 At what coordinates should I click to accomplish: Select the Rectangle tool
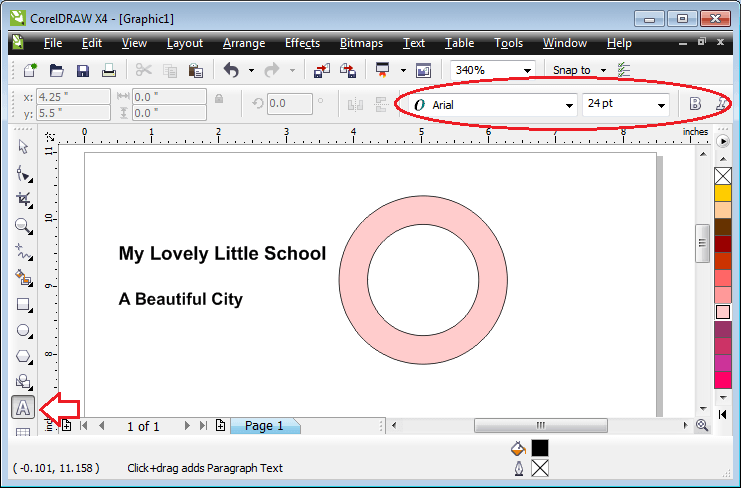coord(22,304)
